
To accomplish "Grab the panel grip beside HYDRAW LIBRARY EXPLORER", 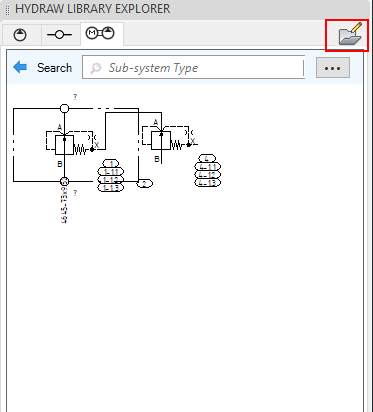I will pos(8,9).
